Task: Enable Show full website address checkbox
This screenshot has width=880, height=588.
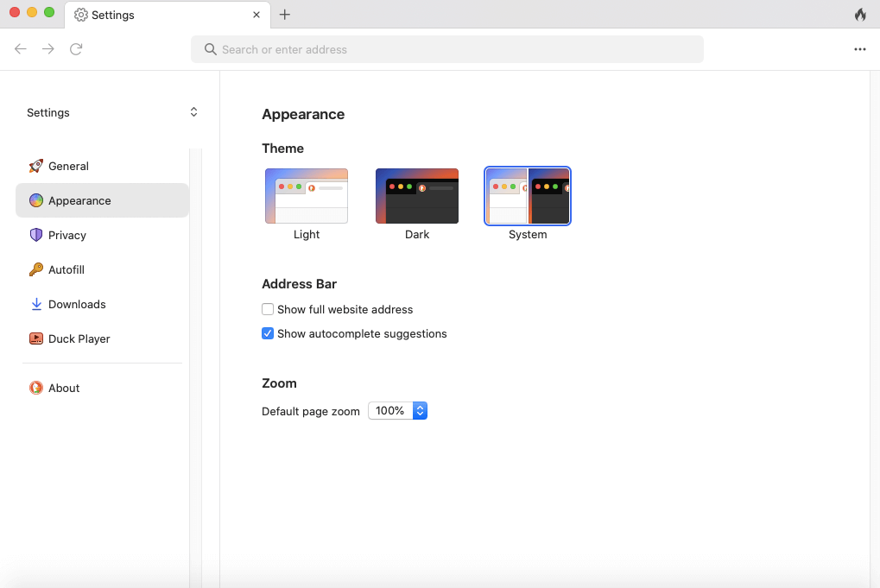Action: click(268, 309)
